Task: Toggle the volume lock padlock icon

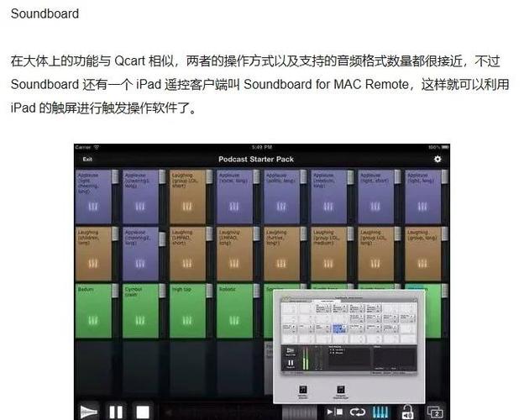Action: coord(407,412)
